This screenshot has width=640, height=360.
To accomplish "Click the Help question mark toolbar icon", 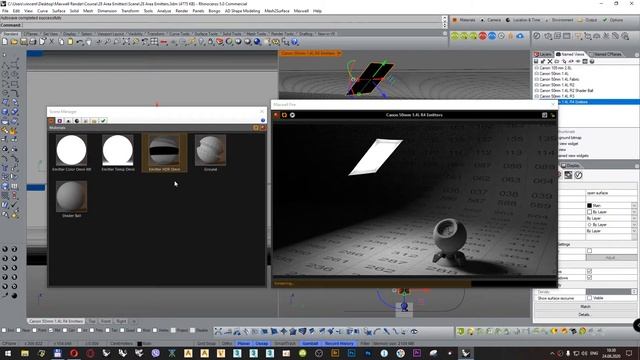I will 295,42.
